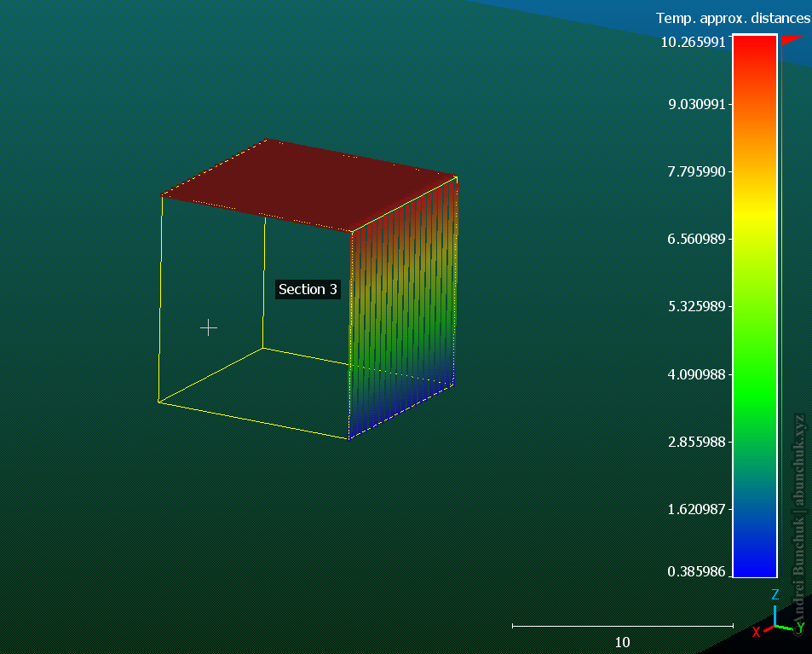
Task: Click the 5.325989 scale value
Action: point(696,306)
